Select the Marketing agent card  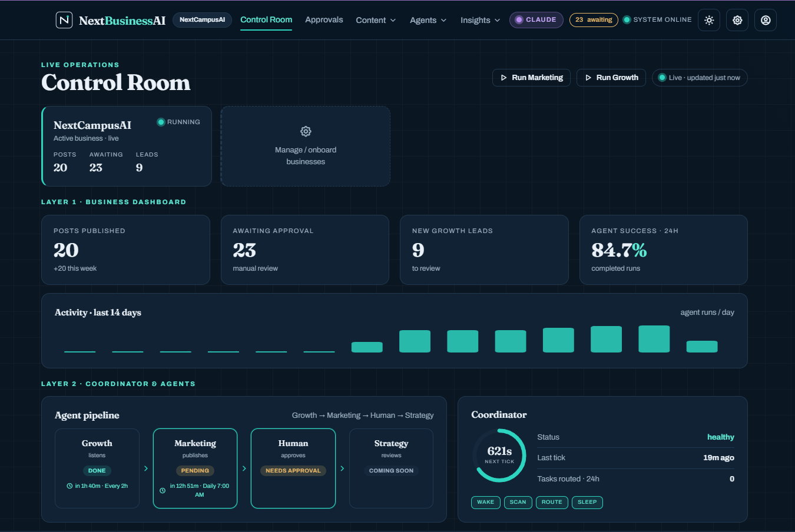tap(196, 468)
